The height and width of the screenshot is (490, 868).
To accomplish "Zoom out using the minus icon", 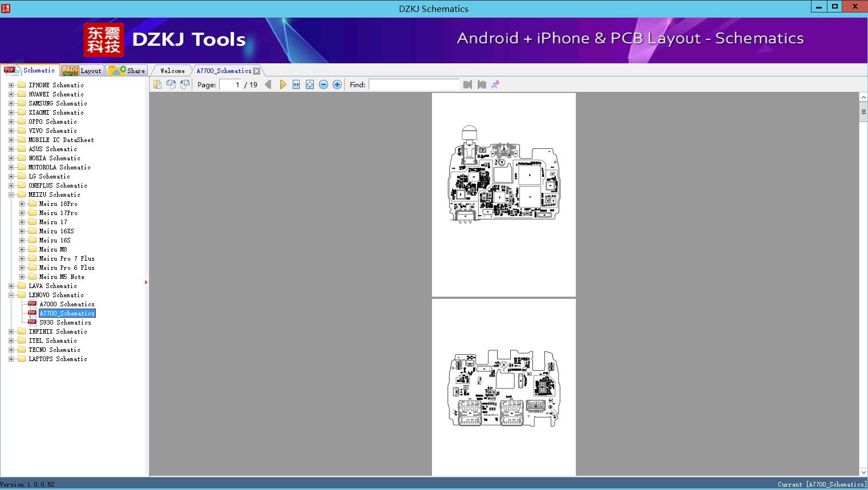I will click(x=324, y=84).
